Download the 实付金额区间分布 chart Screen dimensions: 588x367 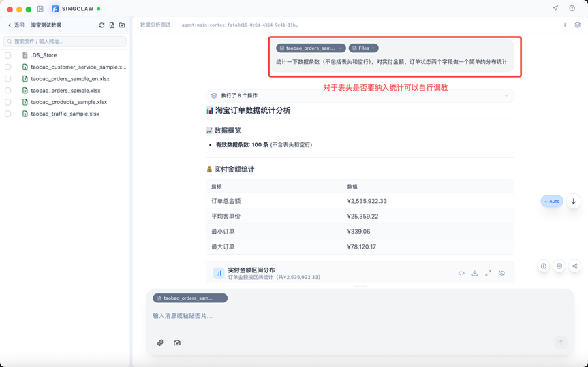[x=475, y=273]
